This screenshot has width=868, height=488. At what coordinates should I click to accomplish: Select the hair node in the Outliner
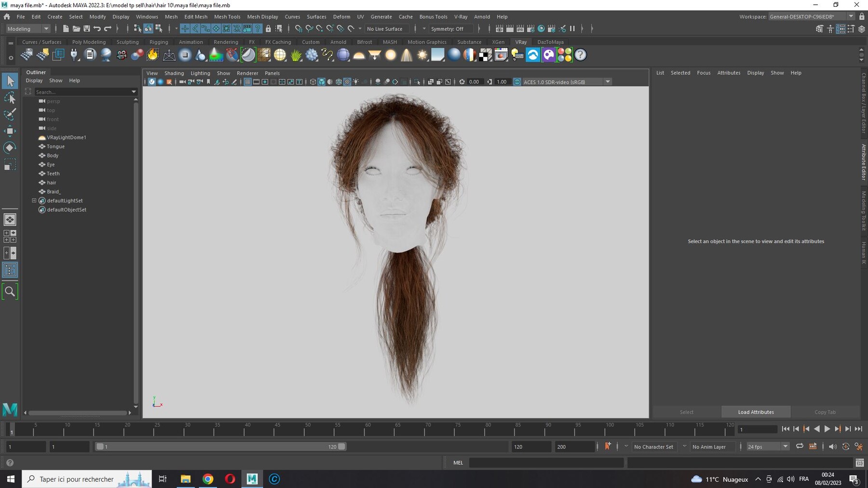[52, 183]
